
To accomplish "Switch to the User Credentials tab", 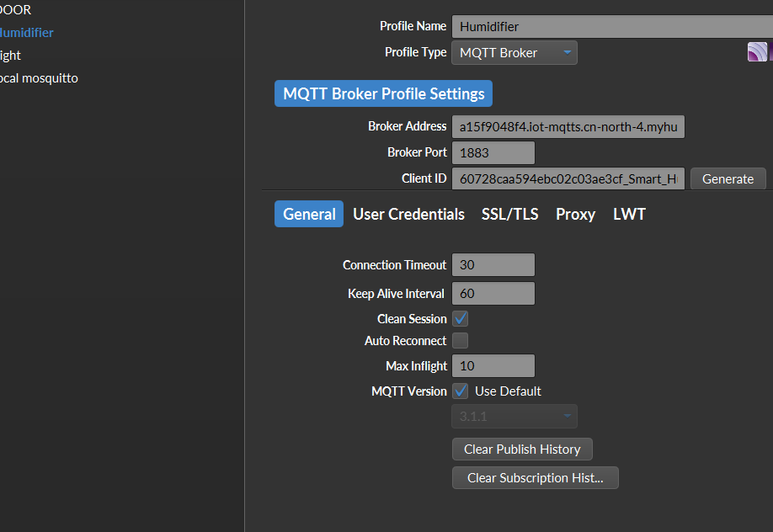I will pos(408,215).
